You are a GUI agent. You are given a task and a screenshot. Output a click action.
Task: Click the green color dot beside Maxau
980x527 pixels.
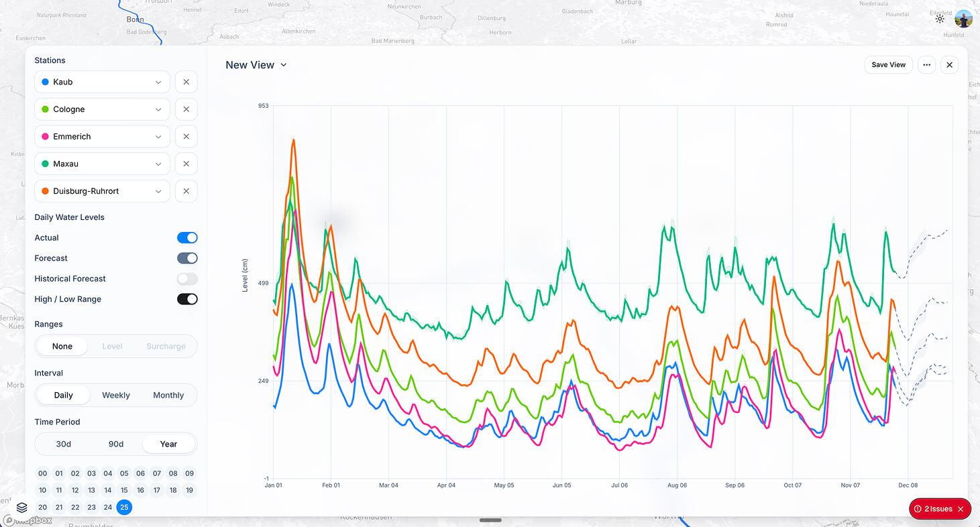45,164
